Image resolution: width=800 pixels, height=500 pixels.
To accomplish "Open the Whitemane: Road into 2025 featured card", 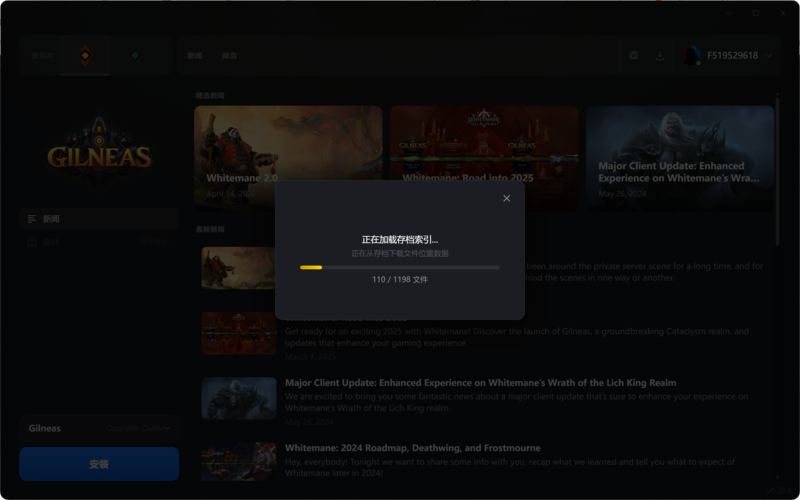I will 484,158.
